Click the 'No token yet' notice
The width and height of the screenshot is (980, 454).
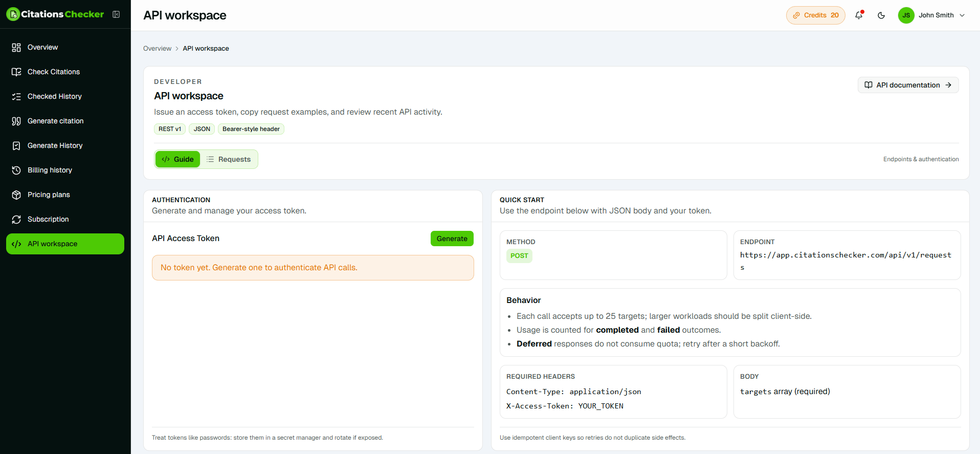(313, 268)
